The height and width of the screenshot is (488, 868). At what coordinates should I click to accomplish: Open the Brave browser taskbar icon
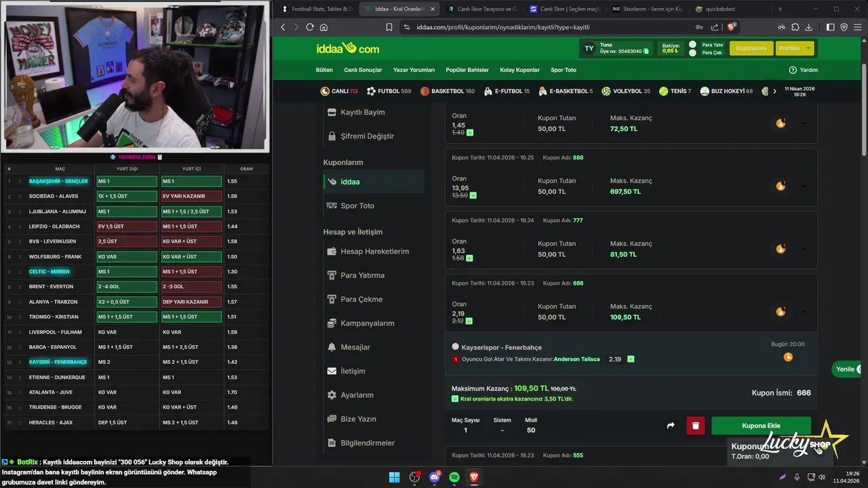pyautogui.click(x=474, y=477)
